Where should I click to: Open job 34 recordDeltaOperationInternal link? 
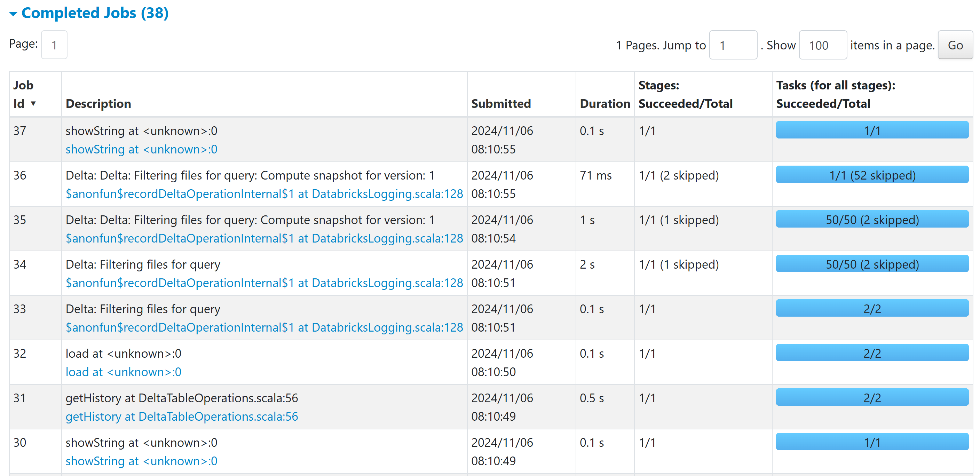pyautogui.click(x=264, y=283)
